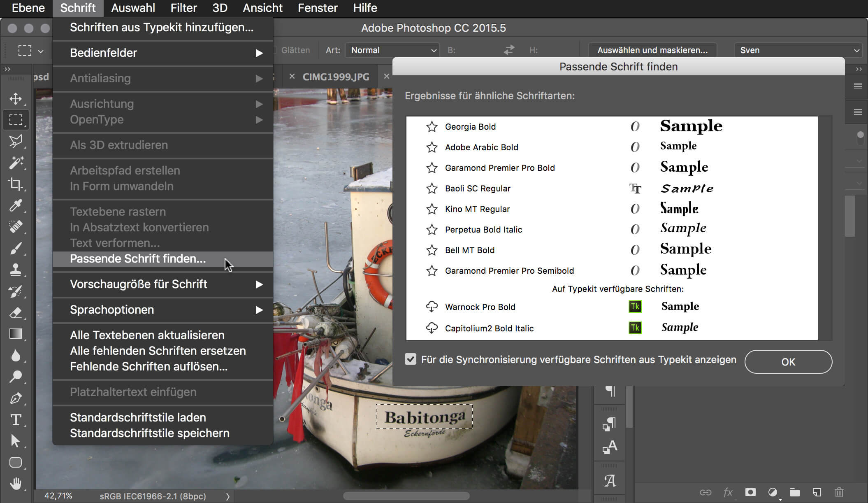Uncheck Typekit fonts synchronization checkbox
Viewport: 868px width, 503px height.
411,359
